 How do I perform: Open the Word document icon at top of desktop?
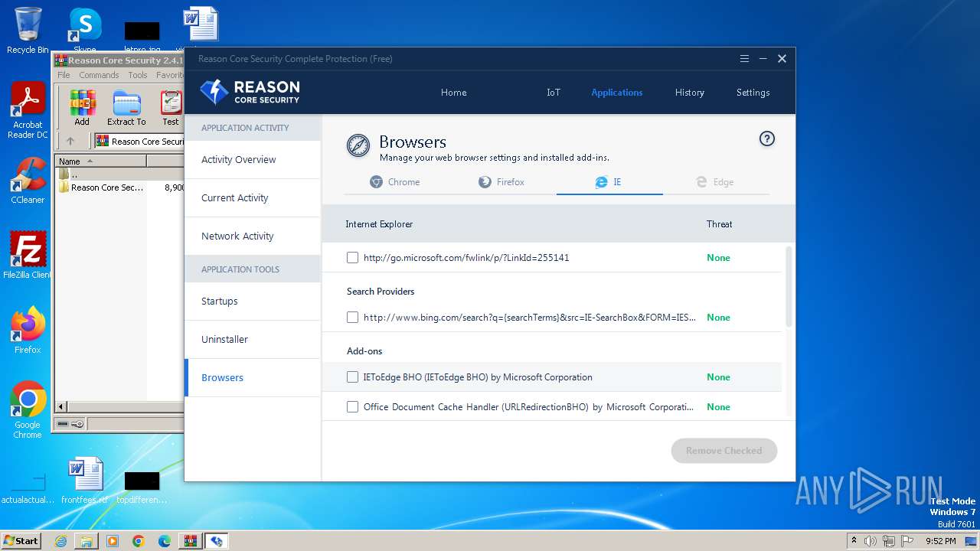(x=201, y=24)
